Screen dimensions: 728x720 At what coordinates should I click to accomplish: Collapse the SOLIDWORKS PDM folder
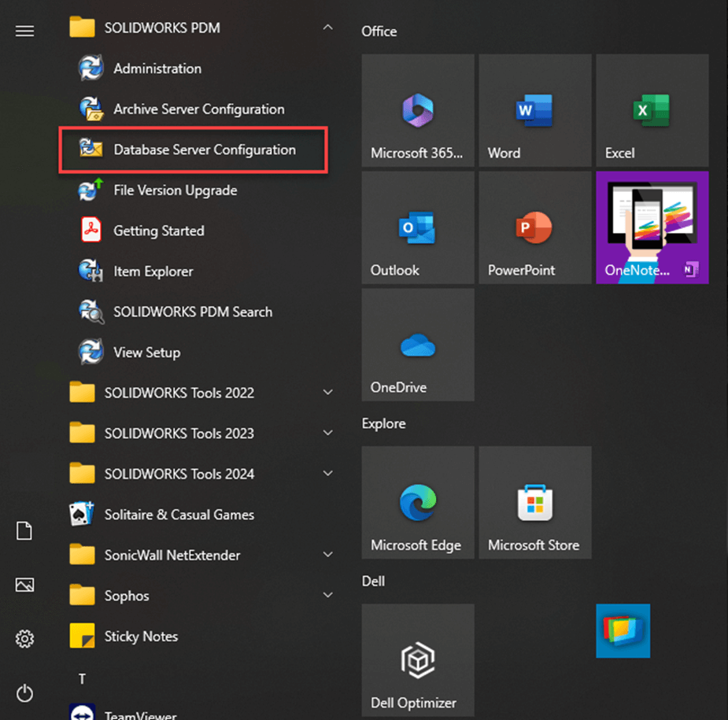(328, 27)
